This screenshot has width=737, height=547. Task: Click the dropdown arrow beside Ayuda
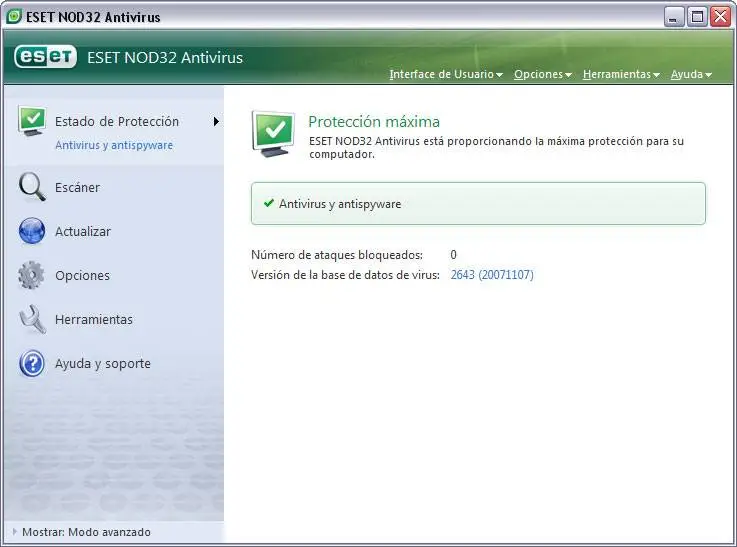coord(708,75)
